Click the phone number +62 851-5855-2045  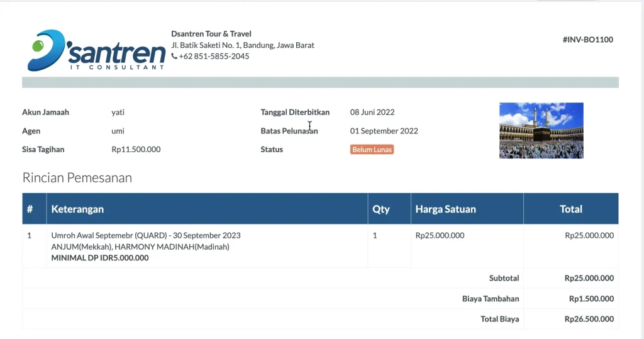[214, 57]
